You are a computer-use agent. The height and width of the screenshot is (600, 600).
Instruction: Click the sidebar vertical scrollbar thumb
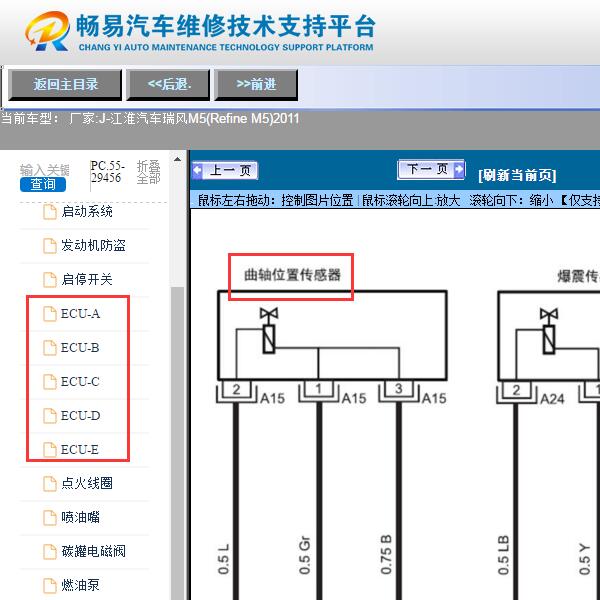pyautogui.click(x=177, y=442)
